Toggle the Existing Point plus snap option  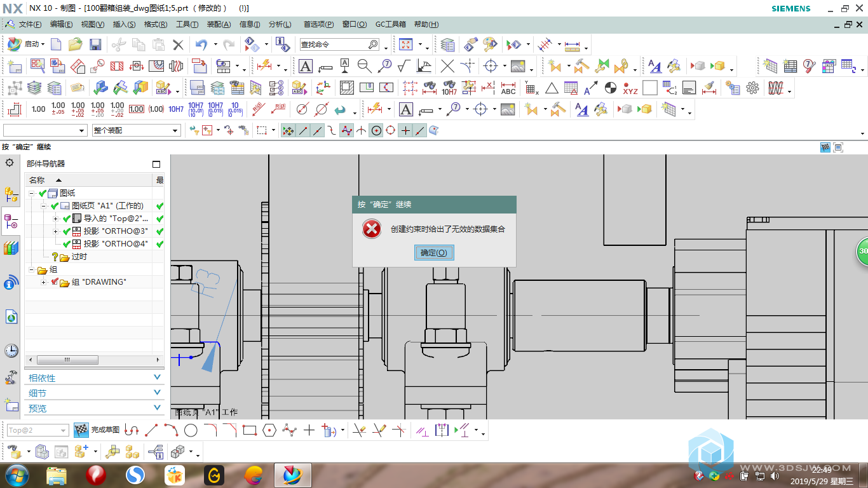click(x=405, y=130)
